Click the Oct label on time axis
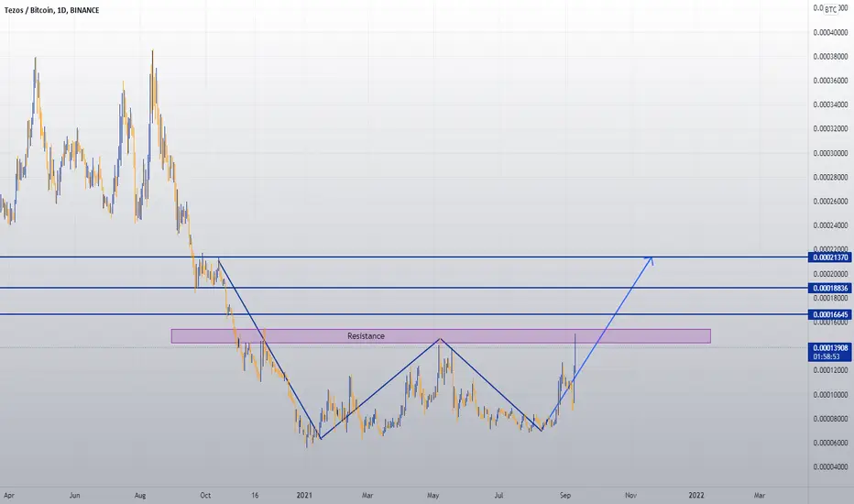The height and width of the screenshot is (504, 854). click(x=205, y=495)
